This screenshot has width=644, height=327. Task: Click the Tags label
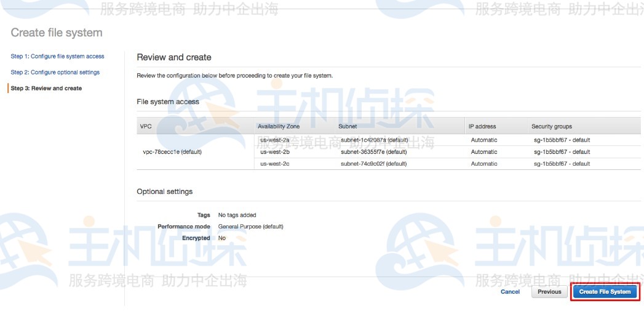tap(204, 215)
